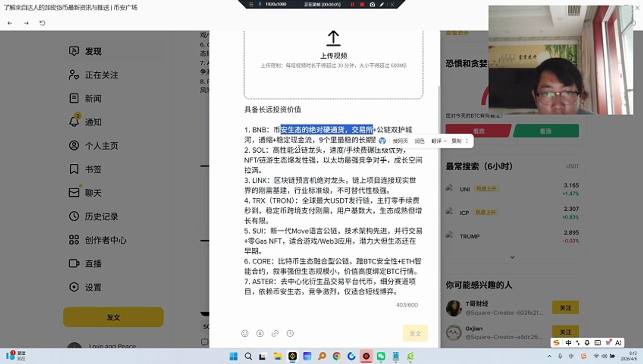Click inside the post text editor
Viewport: 643px width, 364px height.
point(333,201)
